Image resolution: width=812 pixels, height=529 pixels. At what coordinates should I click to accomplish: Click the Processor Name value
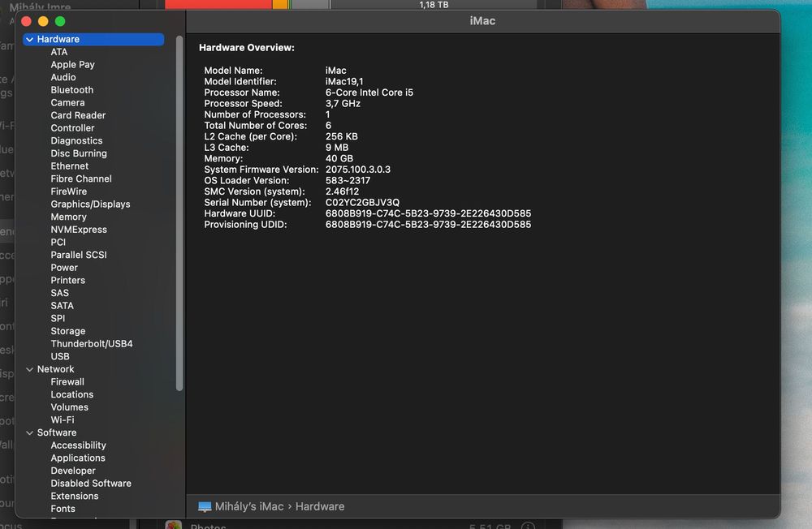click(369, 92)
